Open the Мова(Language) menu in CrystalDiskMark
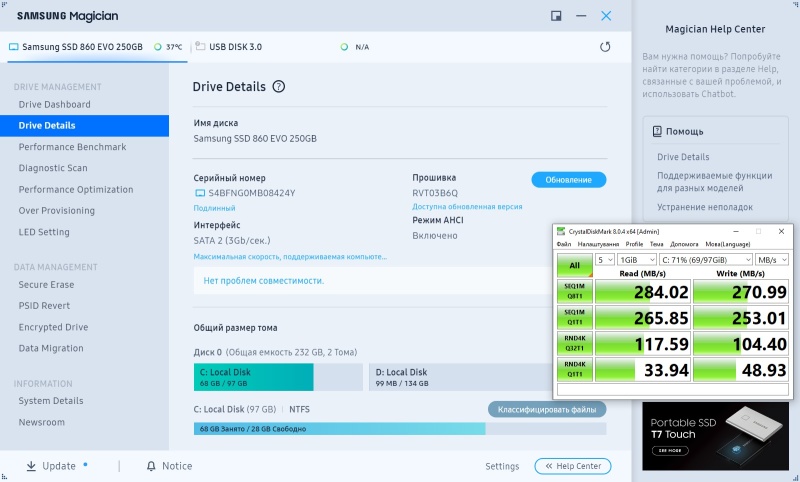 [728, 244]
